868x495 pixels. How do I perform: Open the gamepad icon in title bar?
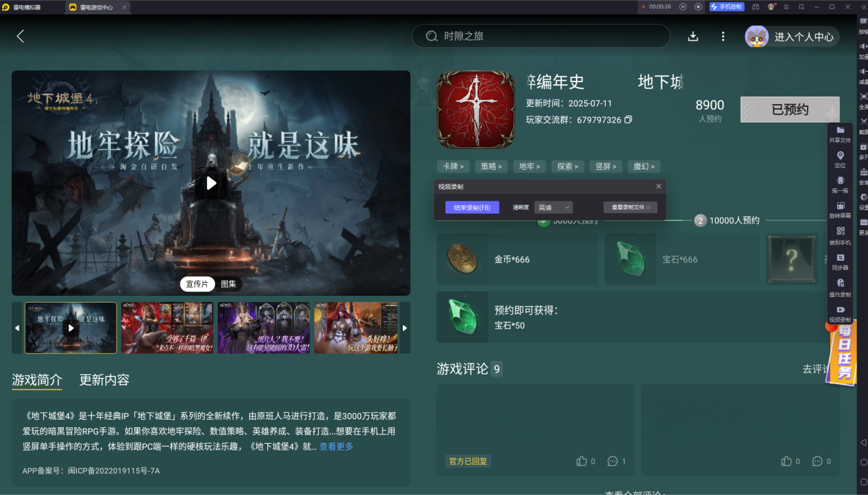click(756, 7)
